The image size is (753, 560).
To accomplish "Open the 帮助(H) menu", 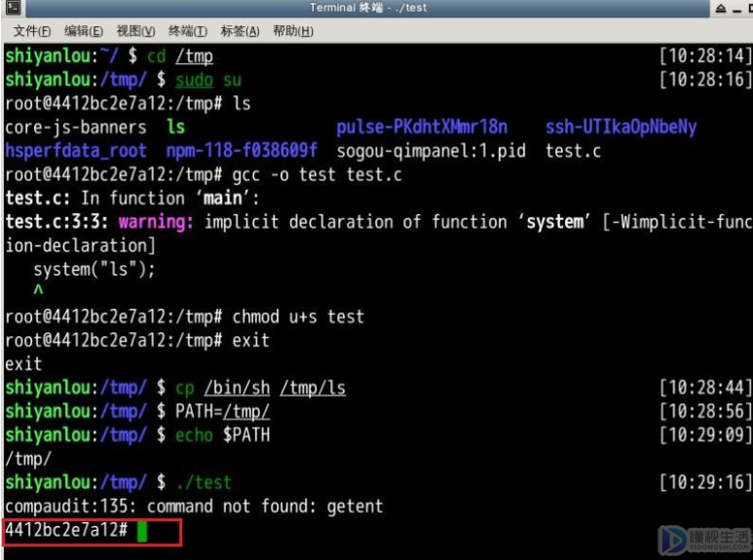I will [x=293, y=31].
